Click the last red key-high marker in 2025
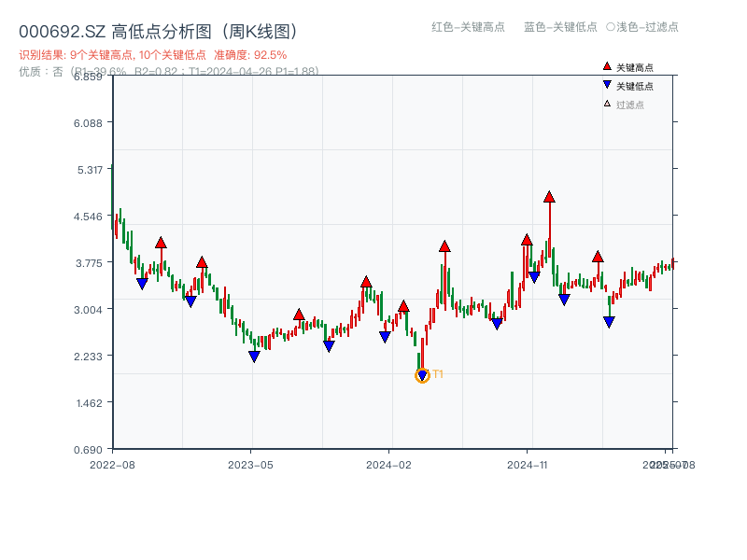This screenshot has width=747, height=560. pyautogui.click(x=598, y=258)
